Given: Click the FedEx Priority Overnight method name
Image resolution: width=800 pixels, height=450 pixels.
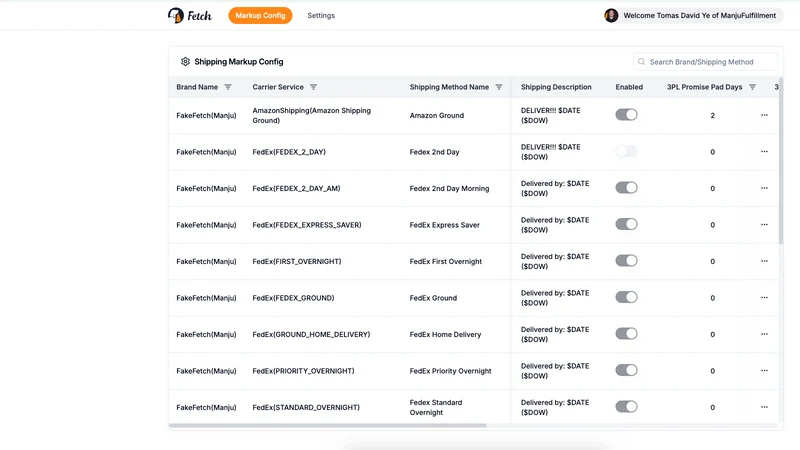Looking at the screenshot, I should tap(451, 371).
